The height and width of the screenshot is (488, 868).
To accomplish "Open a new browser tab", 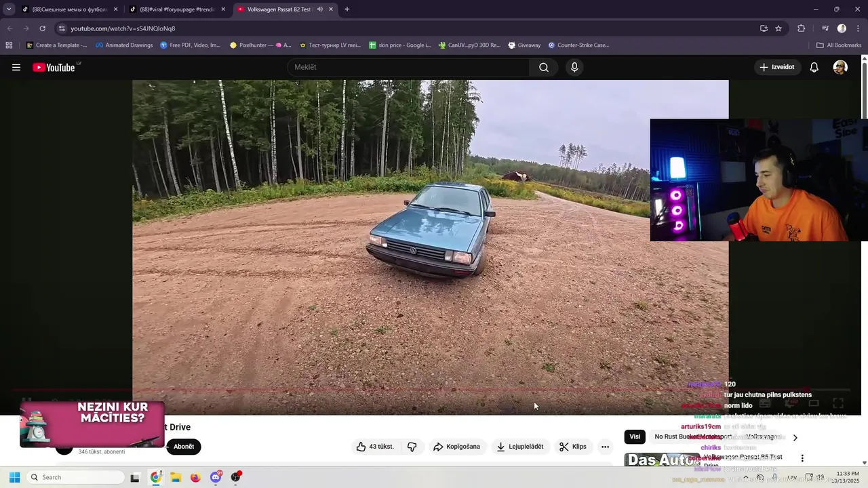I will tap(347, 9).
